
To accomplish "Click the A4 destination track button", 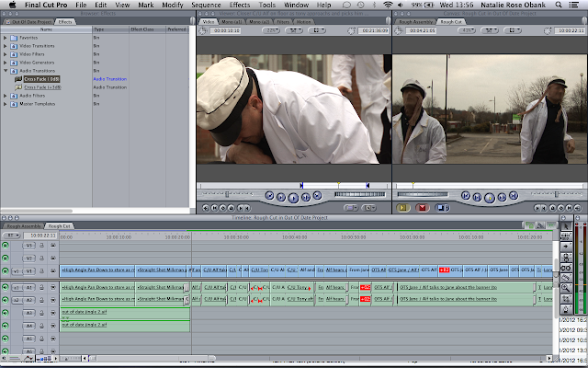I will point(29,326).
